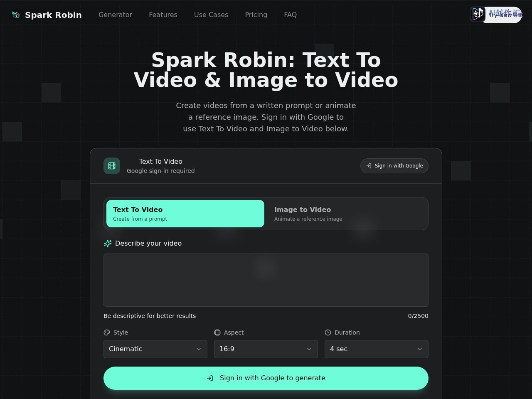Screen dimensions: 532x399
Task: Jump to the FAQ section link
Action: tap(290, 15)
